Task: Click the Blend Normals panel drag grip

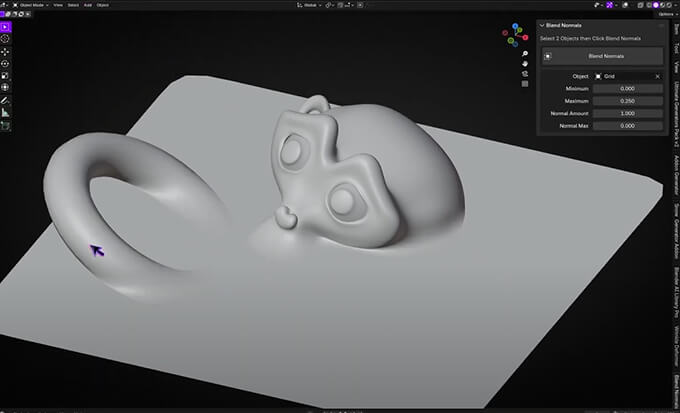Action: click(x=661, y=26)
